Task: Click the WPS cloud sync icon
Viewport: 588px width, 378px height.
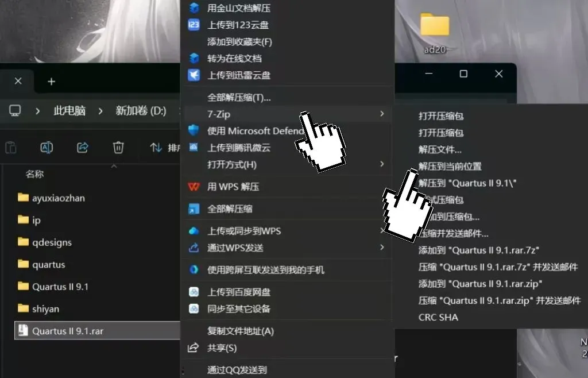Action: coord(194,230)
